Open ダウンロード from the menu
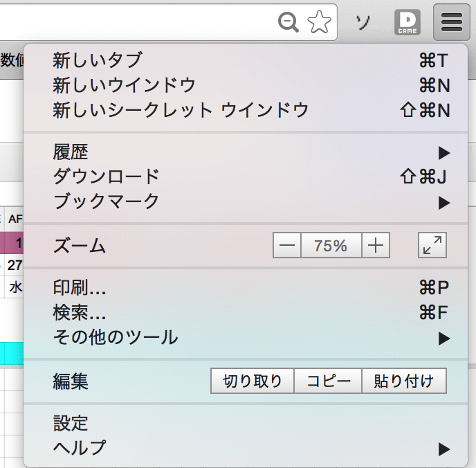Viewport: 476px width, 468px height. pyautogui.click(x=246, y=177)
